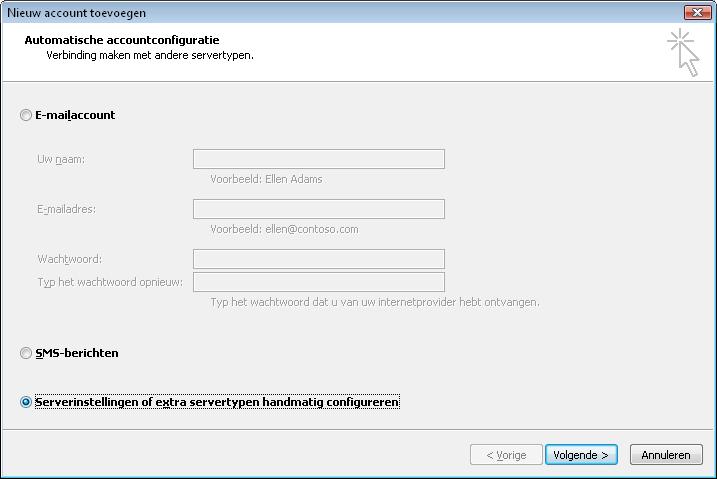Click the Wachtwoord label
Image resolution: width=717 pixels, height=479 pixels.
tap(70, 259)
